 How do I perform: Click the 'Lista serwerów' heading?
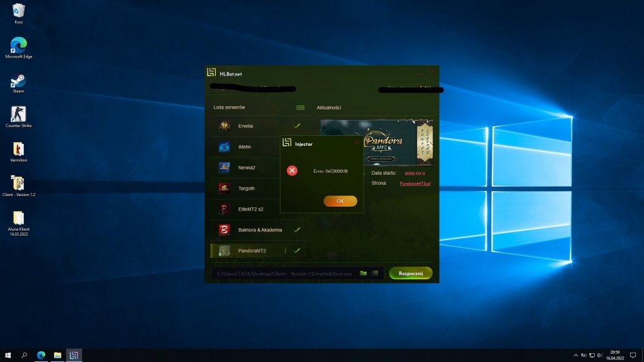coord(229,107)
